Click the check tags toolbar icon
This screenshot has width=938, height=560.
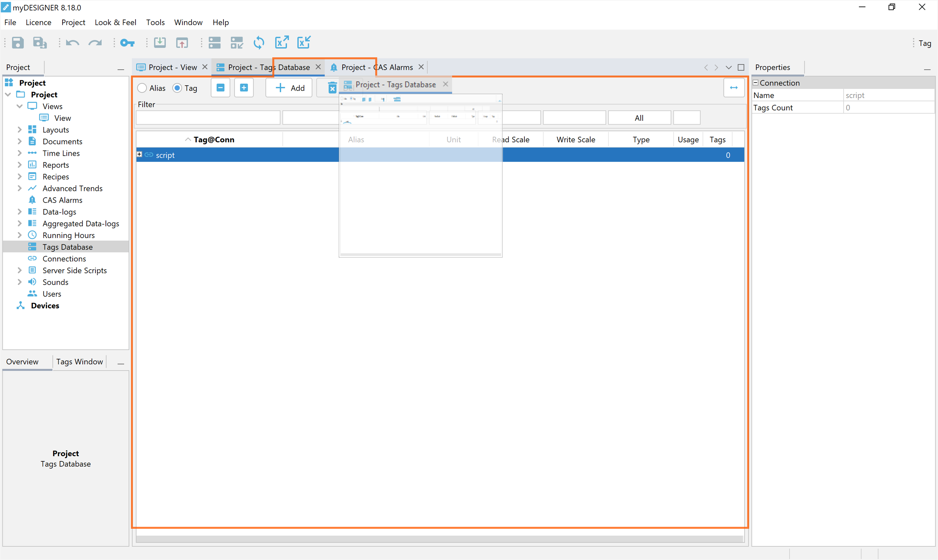pyautogui.click(x=237, y=43)
